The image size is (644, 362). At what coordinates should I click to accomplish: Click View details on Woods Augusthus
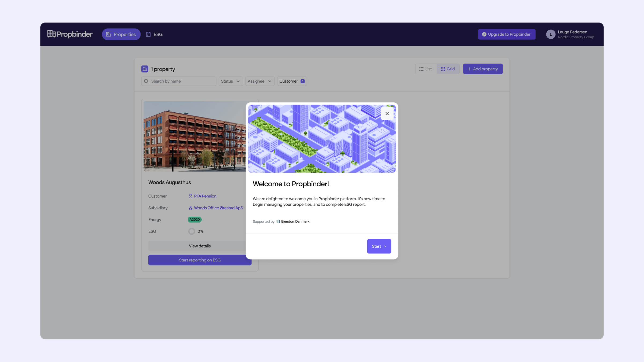[200, 246]
